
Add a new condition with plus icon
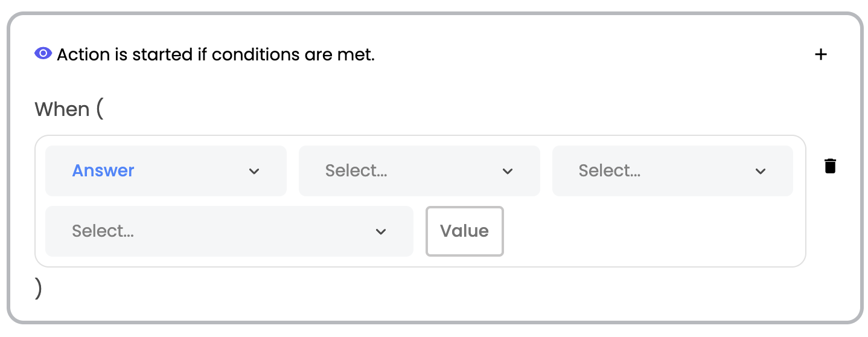pyautogui.click(x=821, y=54)
